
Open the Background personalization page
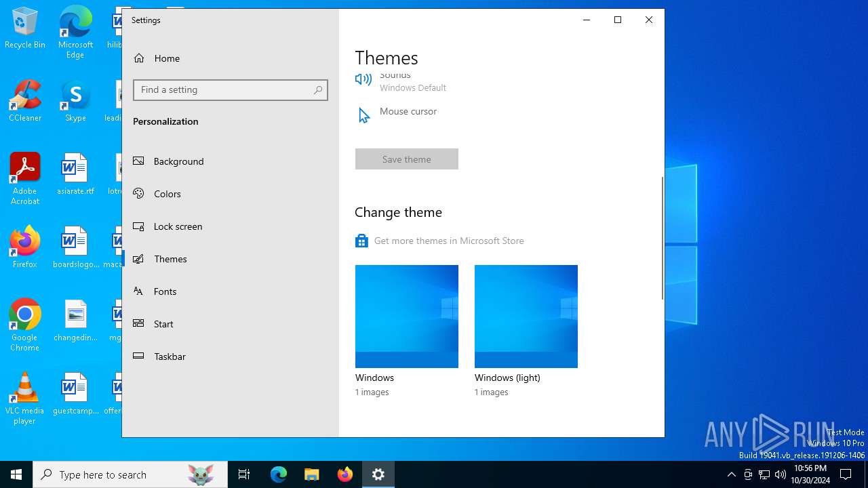click(231, 161)
